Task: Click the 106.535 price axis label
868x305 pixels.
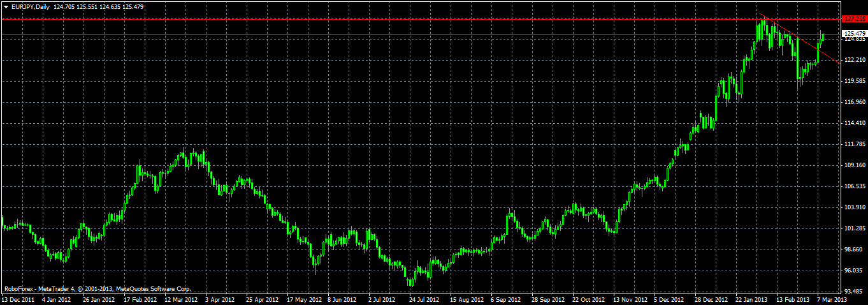Action: [853, 186]
